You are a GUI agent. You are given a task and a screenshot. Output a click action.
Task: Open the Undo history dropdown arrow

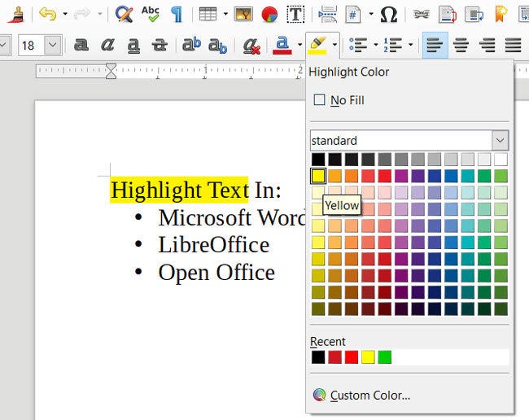pos(65,14)
